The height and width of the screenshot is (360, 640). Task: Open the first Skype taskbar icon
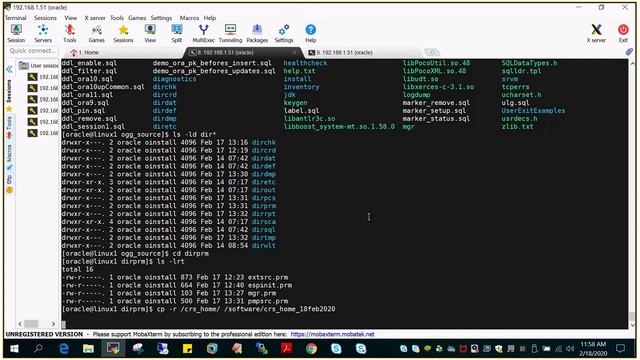pyautogui.click(x=336, y=349)
